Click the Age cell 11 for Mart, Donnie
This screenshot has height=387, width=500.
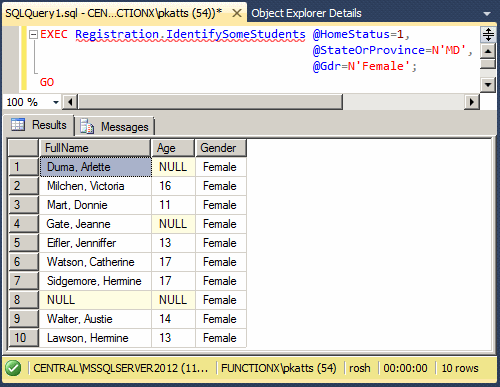[173, 205]
